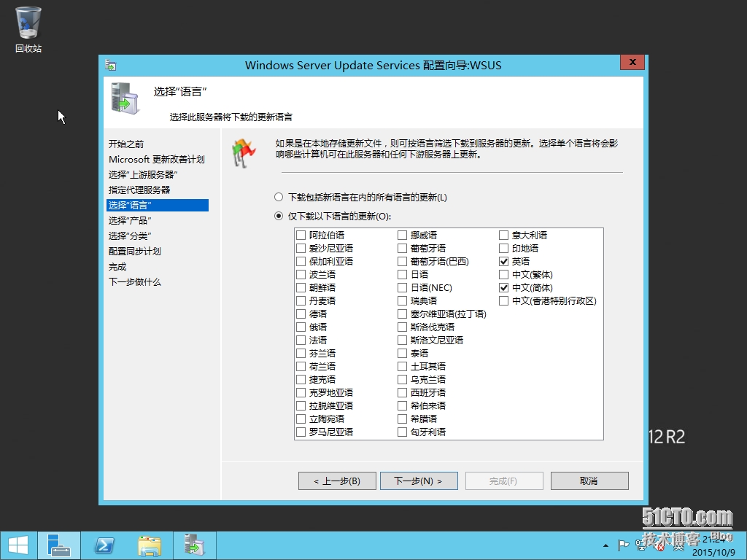
Task: Check the 日语(NEC) language box
Action: point(402,287)
